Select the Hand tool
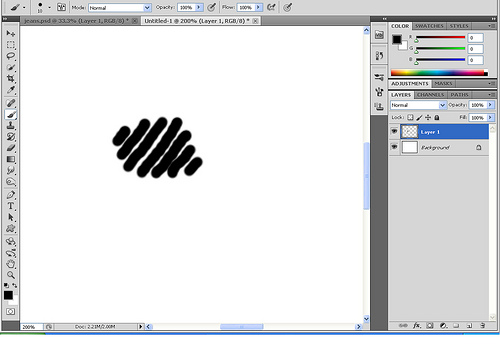This screenshot has width=500, height=362. [x=11, y=264]
